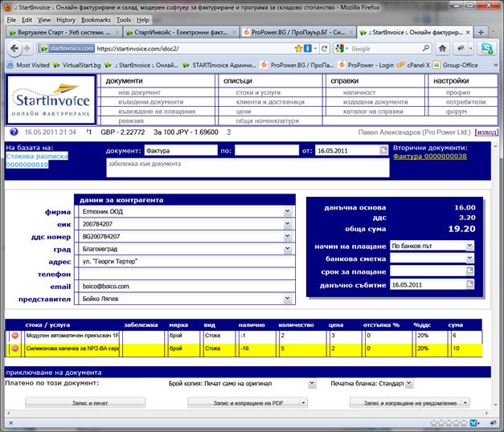Open въведени документи menu item
Screen dimensions: 504x432
(x=151, y=102)
